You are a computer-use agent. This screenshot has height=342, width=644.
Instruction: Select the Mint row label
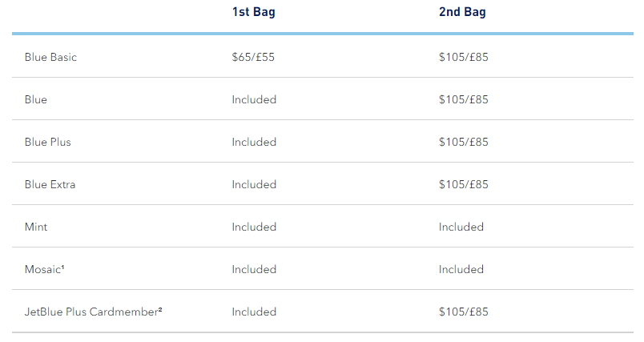click(36, 227)
